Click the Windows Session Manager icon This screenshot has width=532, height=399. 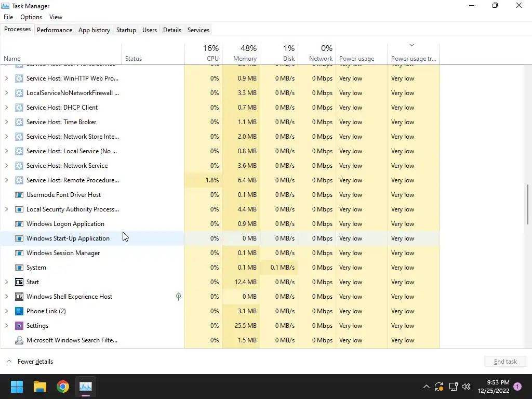click(19, 253)
